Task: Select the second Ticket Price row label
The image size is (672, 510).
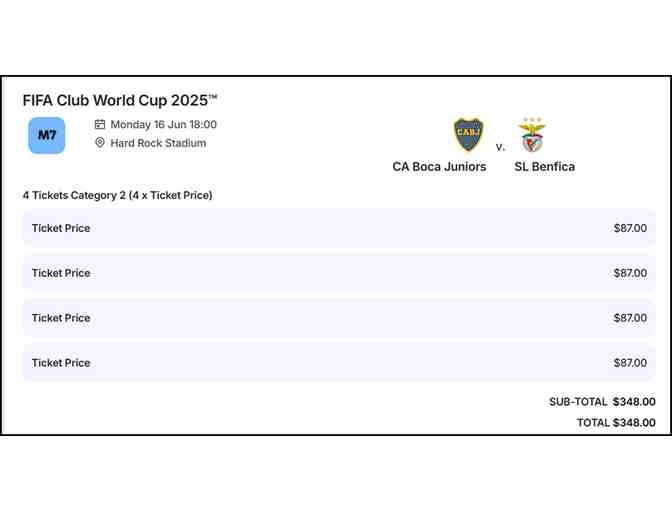Action: tap(61, 273)
